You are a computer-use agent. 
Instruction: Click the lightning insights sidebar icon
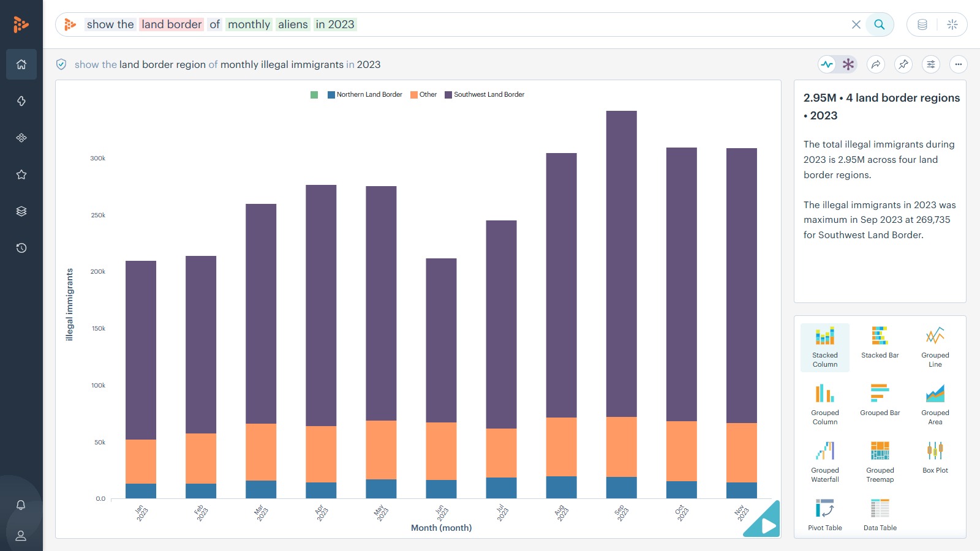21,101
